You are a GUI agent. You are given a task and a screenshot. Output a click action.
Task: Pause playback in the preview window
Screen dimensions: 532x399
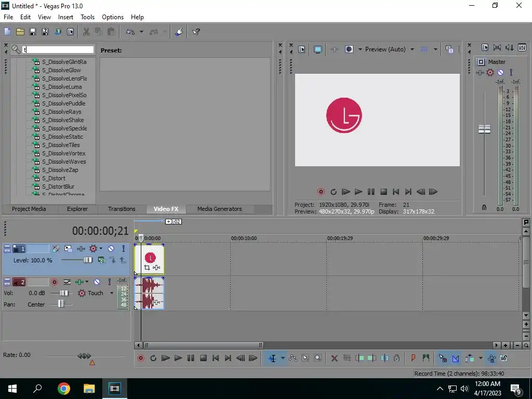tap(371, 192)
